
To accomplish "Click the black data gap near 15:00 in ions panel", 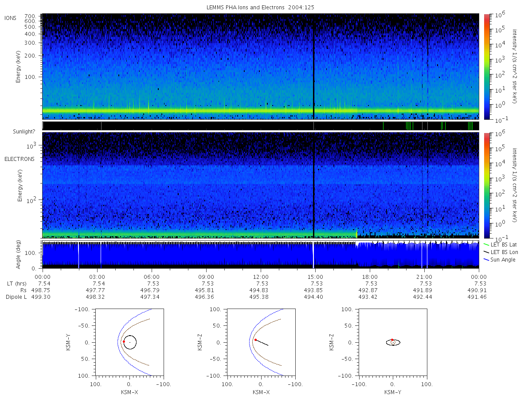I will (313, 66).
